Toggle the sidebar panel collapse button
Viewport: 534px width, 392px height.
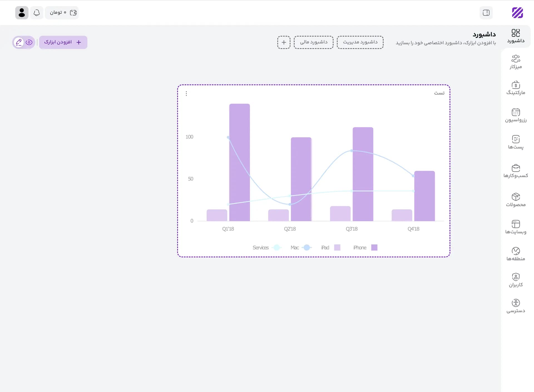pos(486,13)
